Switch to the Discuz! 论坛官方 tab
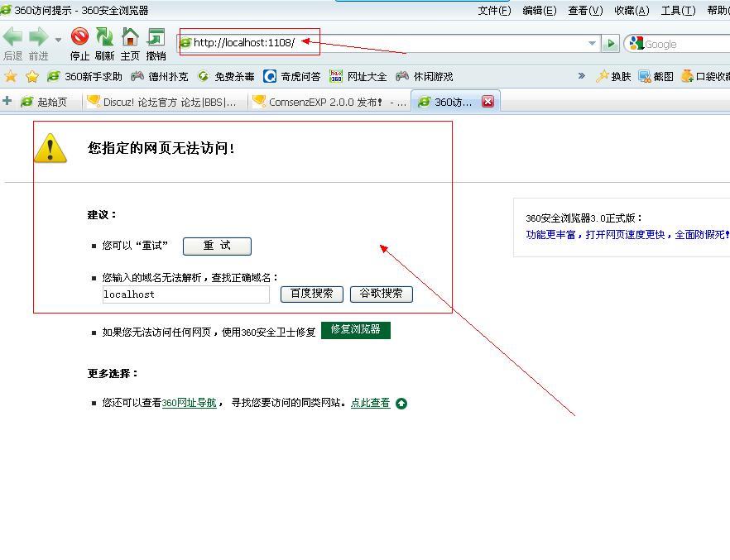This screenshot has height=560, width=730. (x=163, y=102)
